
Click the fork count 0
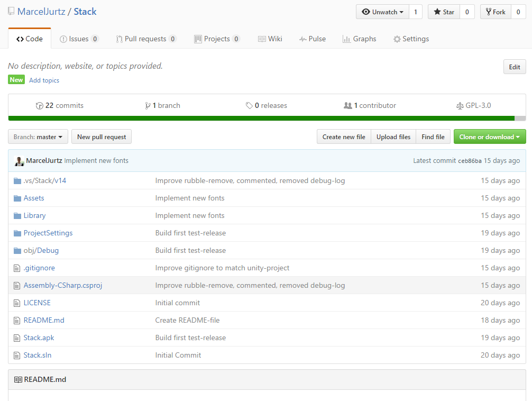pyautogui.click(x=518, y=12)
